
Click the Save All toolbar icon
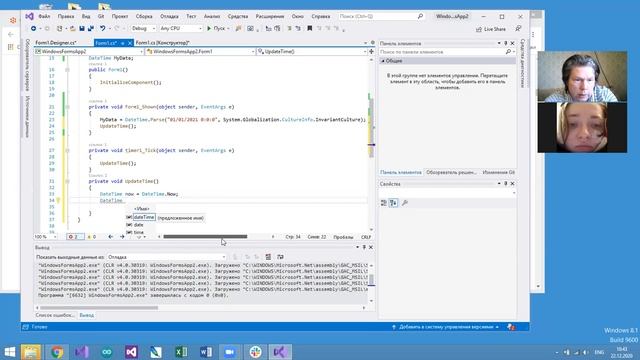coord(91,29)
